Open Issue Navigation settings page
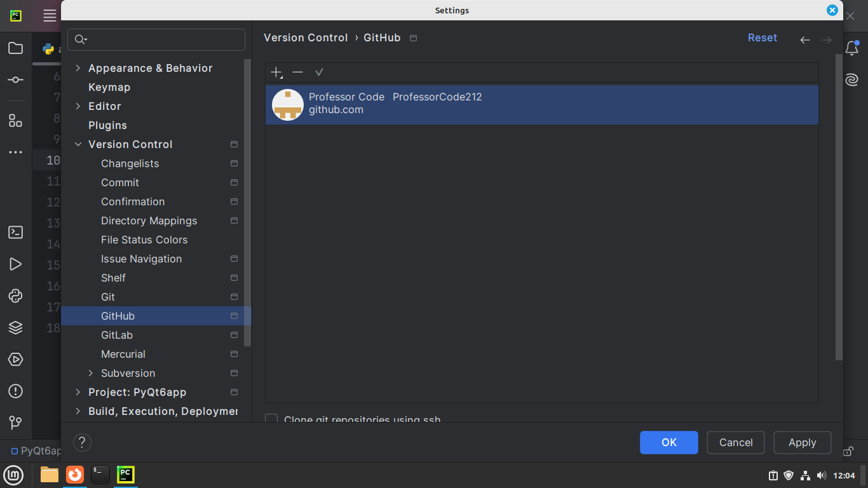868x488 pixels. pos(141,259)
